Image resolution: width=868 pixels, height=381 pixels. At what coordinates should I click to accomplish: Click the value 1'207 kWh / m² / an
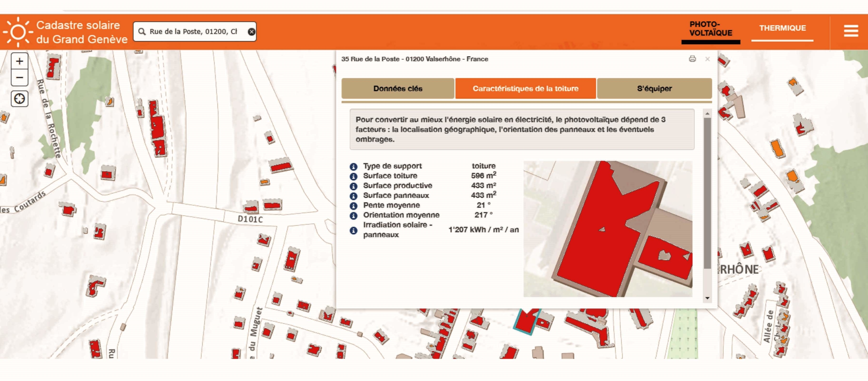(x=484, y=230)
